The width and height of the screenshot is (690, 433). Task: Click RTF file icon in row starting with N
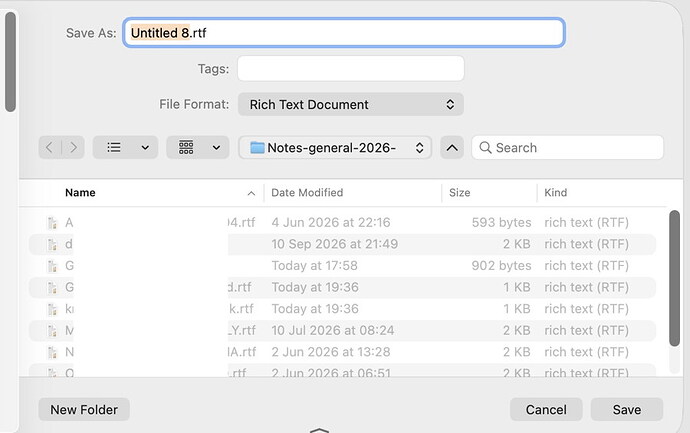point(52,352)
